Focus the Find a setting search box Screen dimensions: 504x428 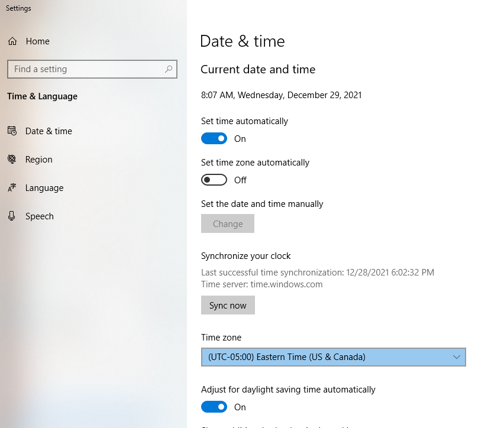[x=92, y=69]
